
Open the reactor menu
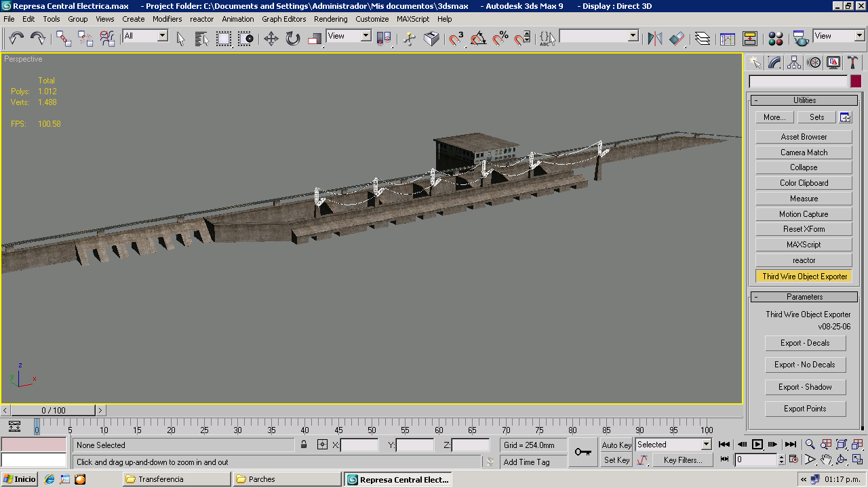201,19
